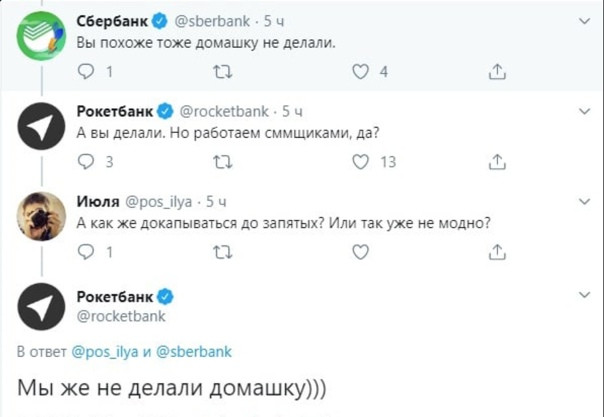
Task: Like the Сбербанк tweet with 4 likes
Action: tap(362, 71)
